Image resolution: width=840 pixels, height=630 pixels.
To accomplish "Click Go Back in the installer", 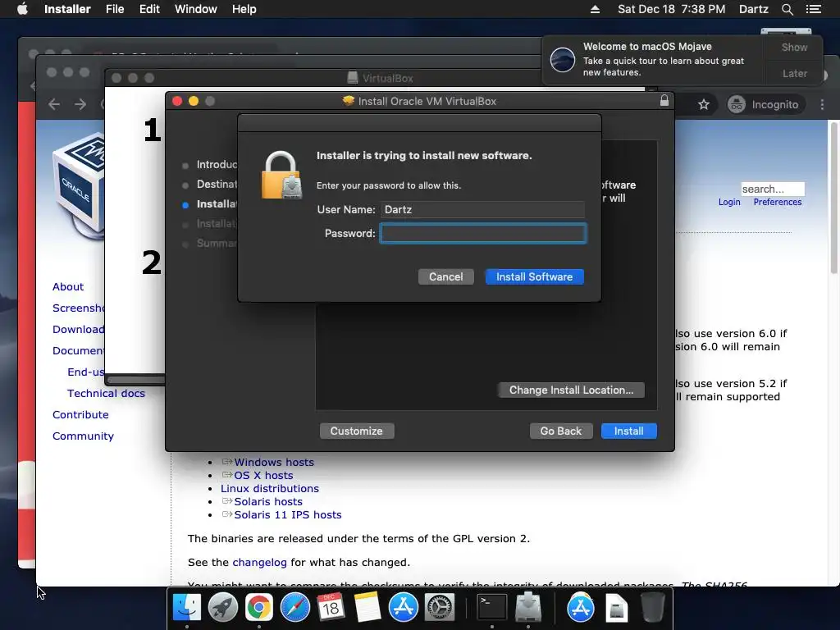I will click(561, 431).
